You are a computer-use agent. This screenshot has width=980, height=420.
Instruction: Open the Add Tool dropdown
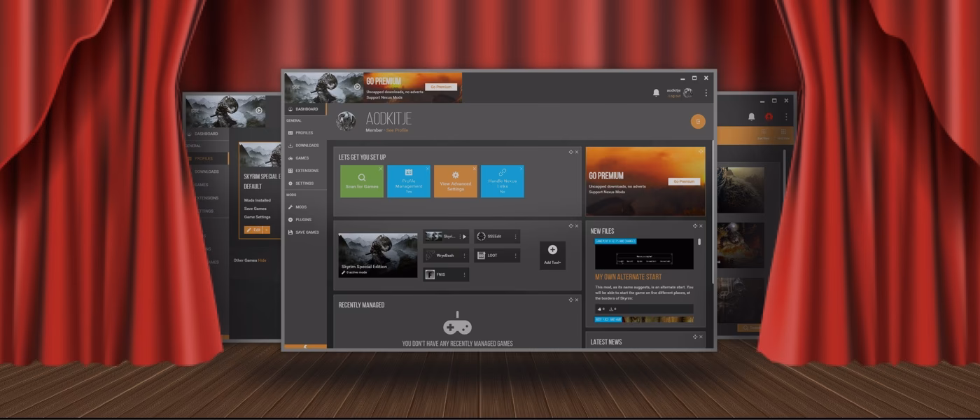(552, 255)
